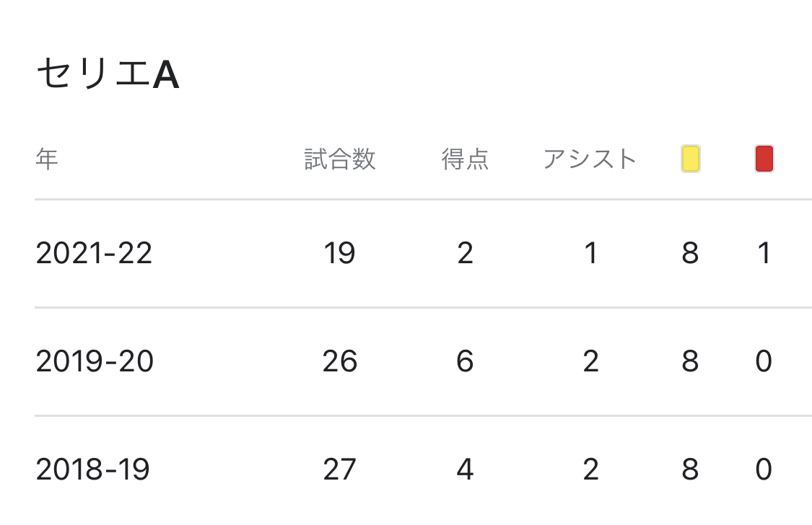Click the 6 goals value for 2019-20
This screenshot has height=525, width=812.
tap(465, 361)
